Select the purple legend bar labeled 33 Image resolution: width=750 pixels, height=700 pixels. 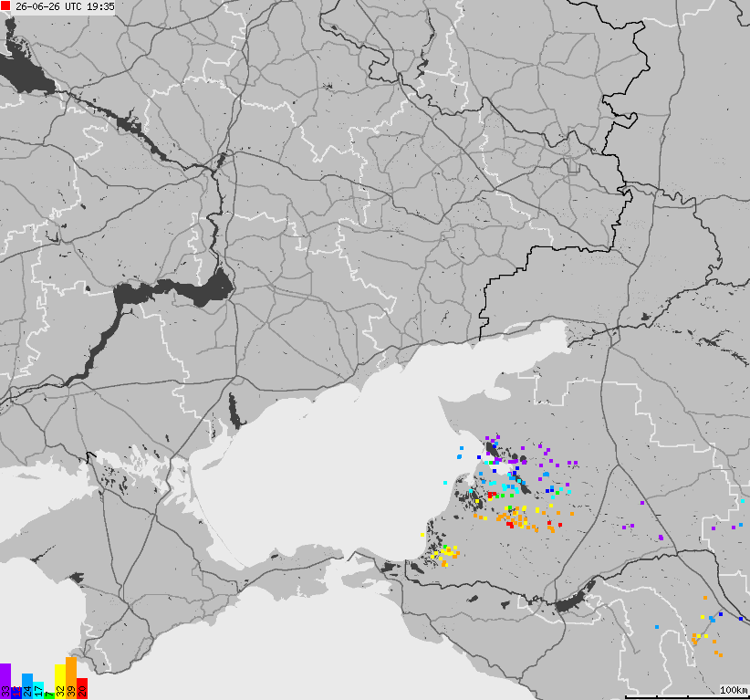(5, 682)
